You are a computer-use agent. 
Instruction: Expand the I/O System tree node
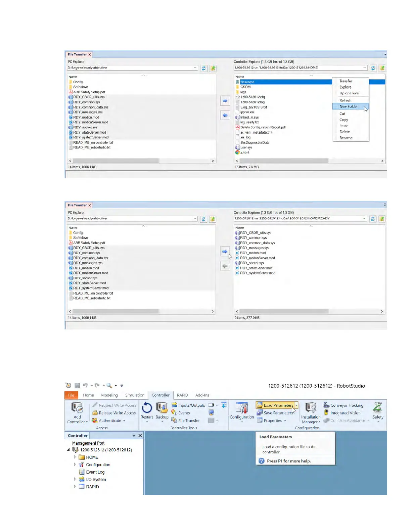pos(75,479)
